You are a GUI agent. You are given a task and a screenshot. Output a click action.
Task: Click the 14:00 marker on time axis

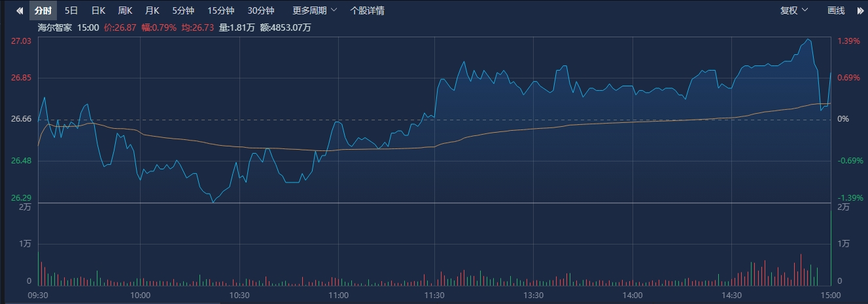633,296
